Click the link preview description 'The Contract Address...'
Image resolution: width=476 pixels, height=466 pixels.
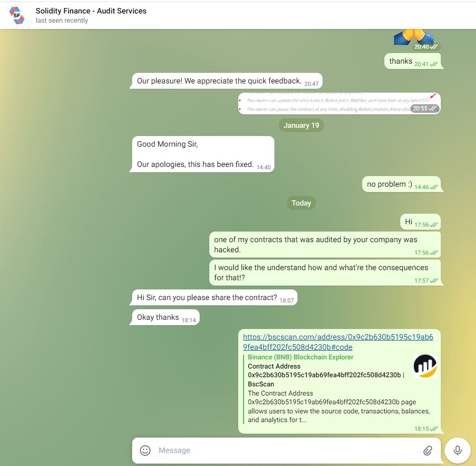click(x=339, y=407)
